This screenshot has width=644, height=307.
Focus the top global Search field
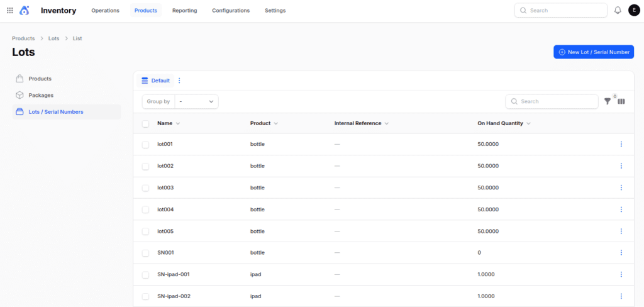(x=560, y=11)
